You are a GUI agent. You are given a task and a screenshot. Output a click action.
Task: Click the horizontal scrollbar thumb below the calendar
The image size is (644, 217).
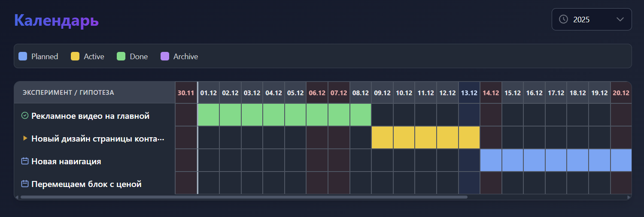pyautogui.click(x=244, y=197)
